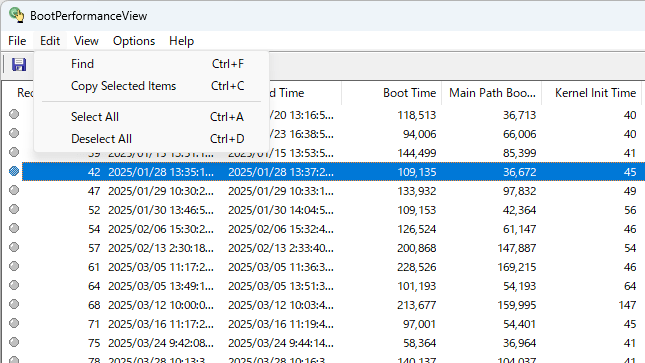Click boot time value 200,868
645x363 pixels.
point(416,248)
